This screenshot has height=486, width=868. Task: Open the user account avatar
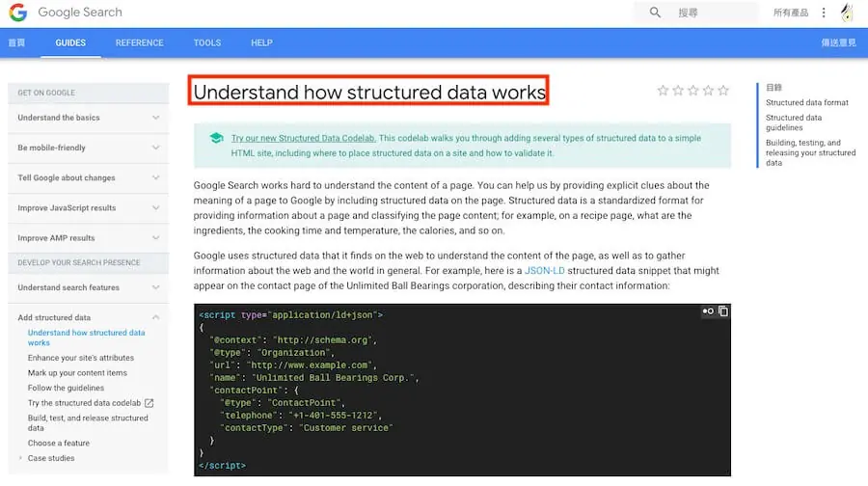click(x=847, y=13)
